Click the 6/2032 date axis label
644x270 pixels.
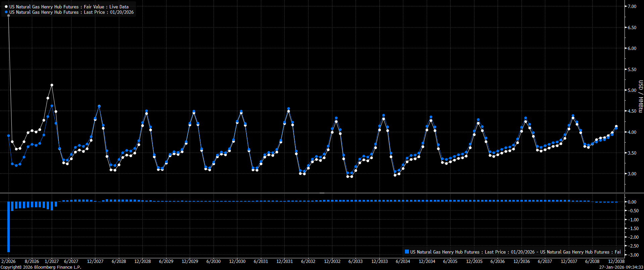[x=308, y=261]
